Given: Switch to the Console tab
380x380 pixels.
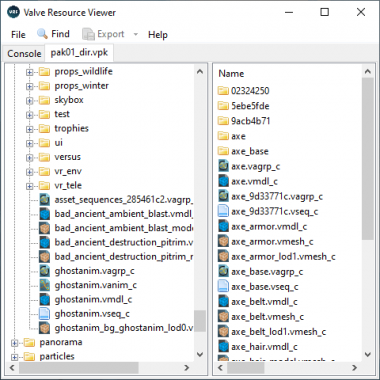Looking at the screenshot, I should 24,54.
